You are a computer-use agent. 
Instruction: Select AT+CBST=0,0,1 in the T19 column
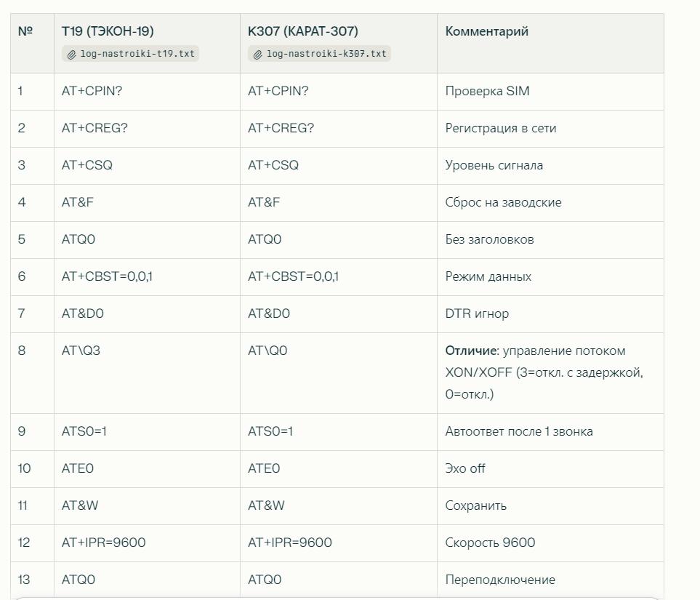(x=107, y=276)
